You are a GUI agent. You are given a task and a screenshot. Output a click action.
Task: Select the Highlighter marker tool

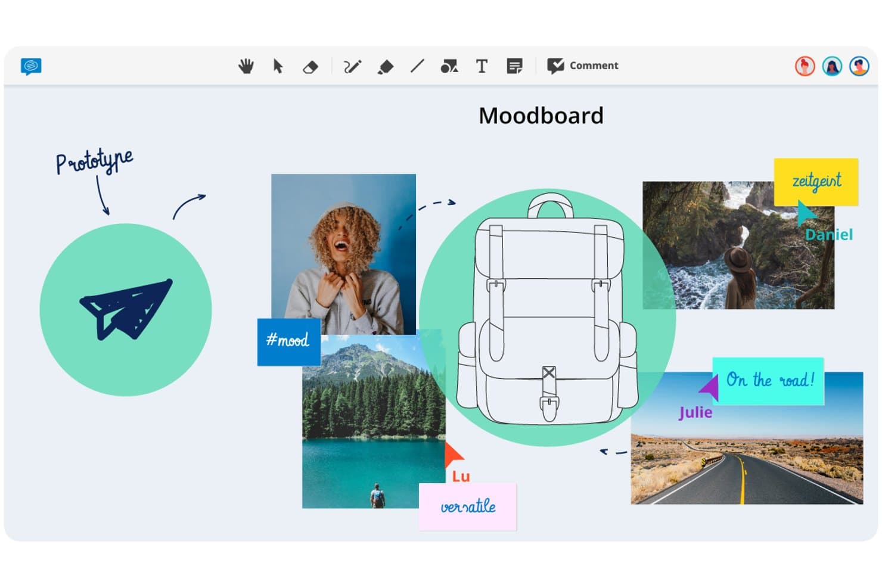(x=386, y=67)
